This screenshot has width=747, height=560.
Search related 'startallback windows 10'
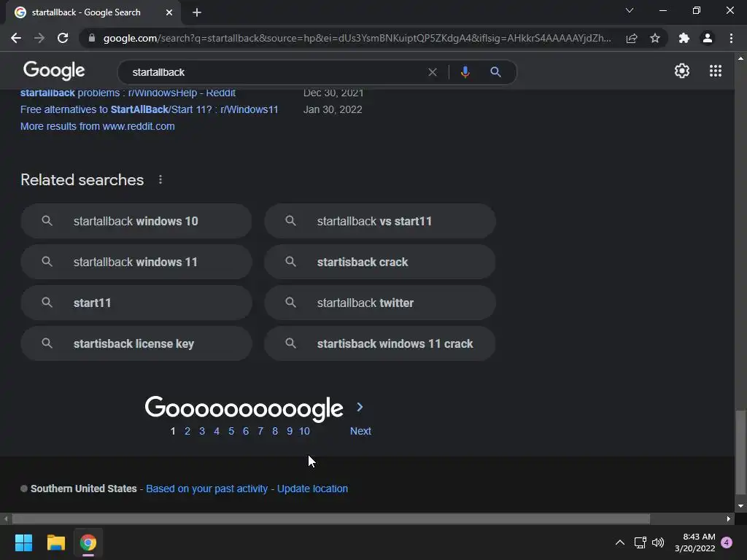[x=136, y=221]
